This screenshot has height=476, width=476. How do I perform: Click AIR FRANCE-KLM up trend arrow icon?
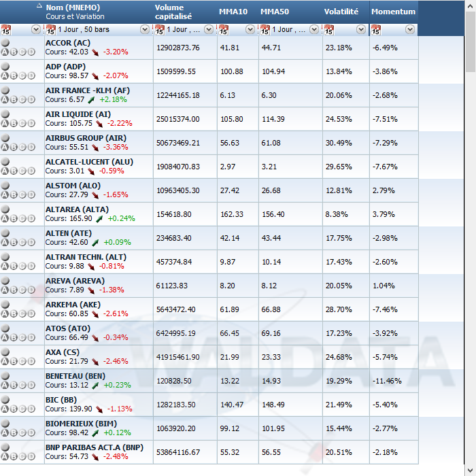91,100
